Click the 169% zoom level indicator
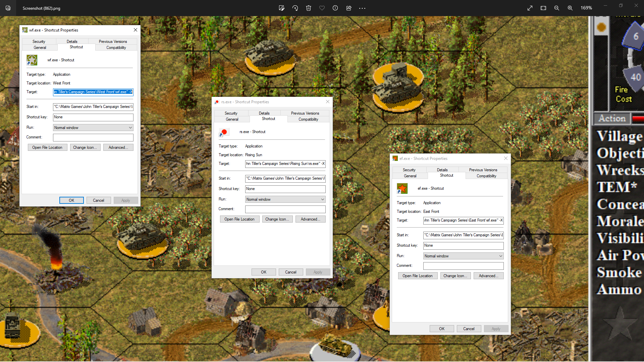Image resolution: width=644 pixels, height=362 pixels. pyautogui.click(x=586, y=8)
